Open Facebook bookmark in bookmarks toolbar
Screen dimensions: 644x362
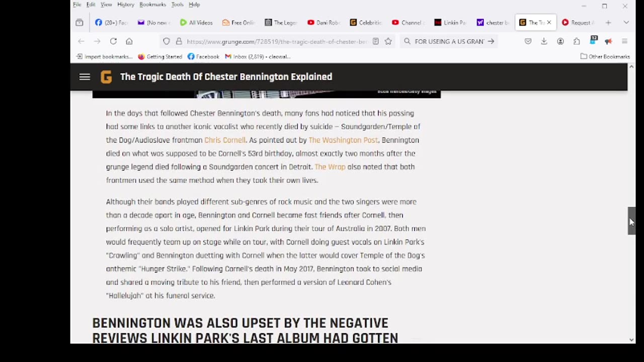[203, 56]
